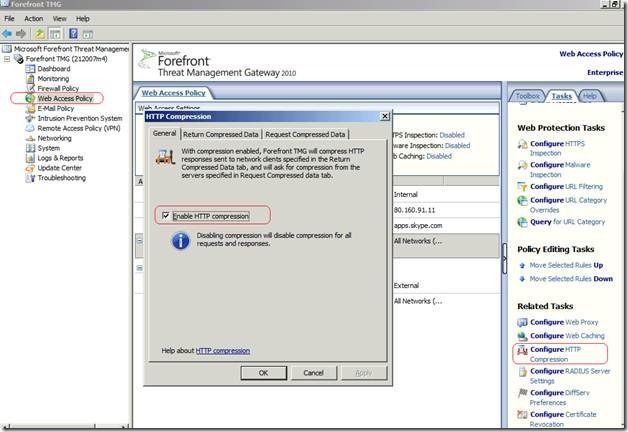
Task: Click the Query for URL Category icon
Action: click(522, 222)
